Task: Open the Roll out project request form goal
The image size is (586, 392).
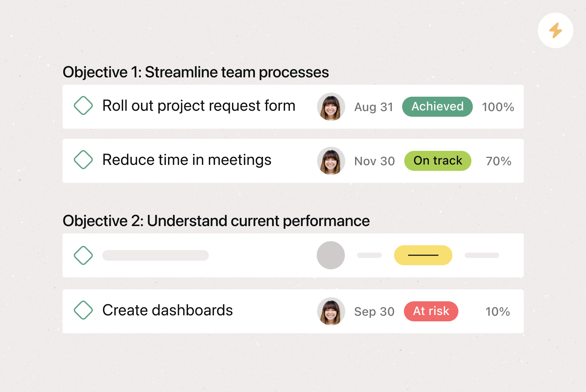Action: point(199,106)
